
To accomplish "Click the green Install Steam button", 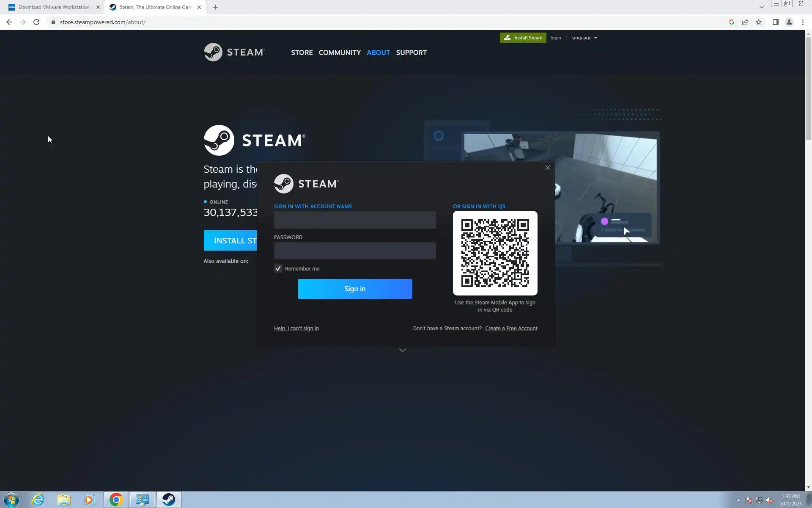I will click(523, 38).
